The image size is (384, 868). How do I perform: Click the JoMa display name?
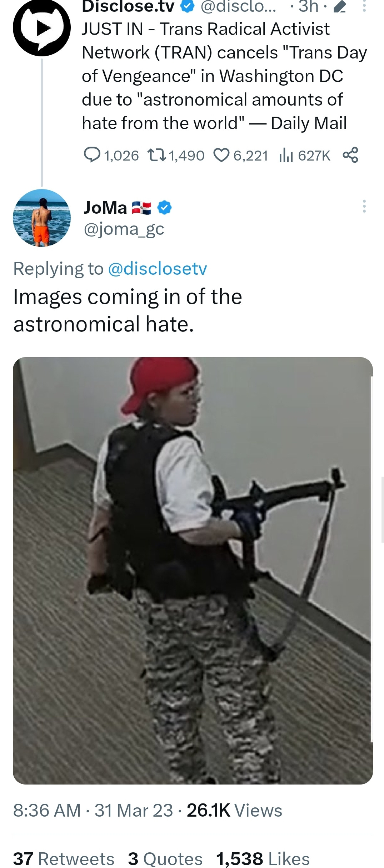[105, 208]
